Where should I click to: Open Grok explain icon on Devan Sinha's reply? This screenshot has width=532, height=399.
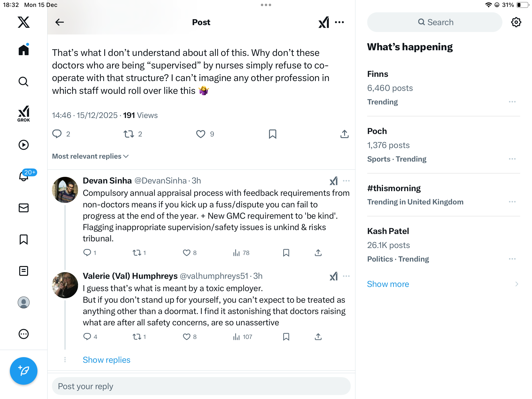pyautogui.click(x=333, y=181)
